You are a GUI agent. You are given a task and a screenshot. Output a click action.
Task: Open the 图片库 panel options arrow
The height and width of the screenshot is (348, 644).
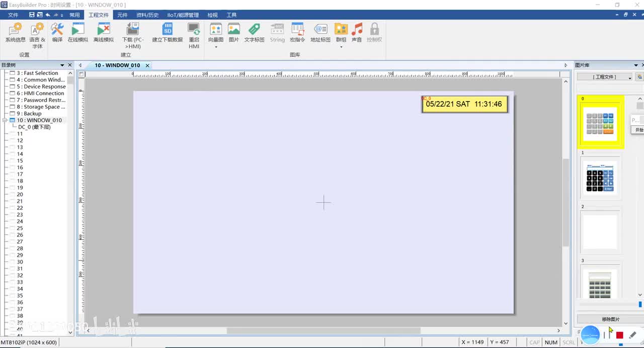636,65
